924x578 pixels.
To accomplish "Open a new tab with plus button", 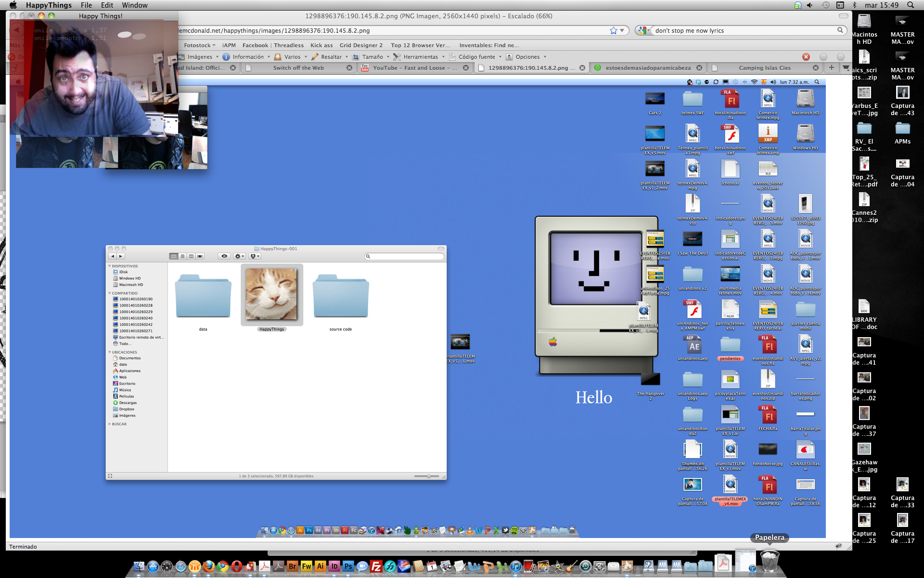I will 831,68.
